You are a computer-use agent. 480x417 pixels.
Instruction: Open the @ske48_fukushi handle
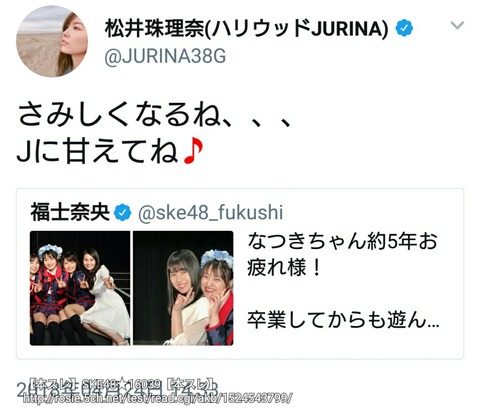click(211, 213)
